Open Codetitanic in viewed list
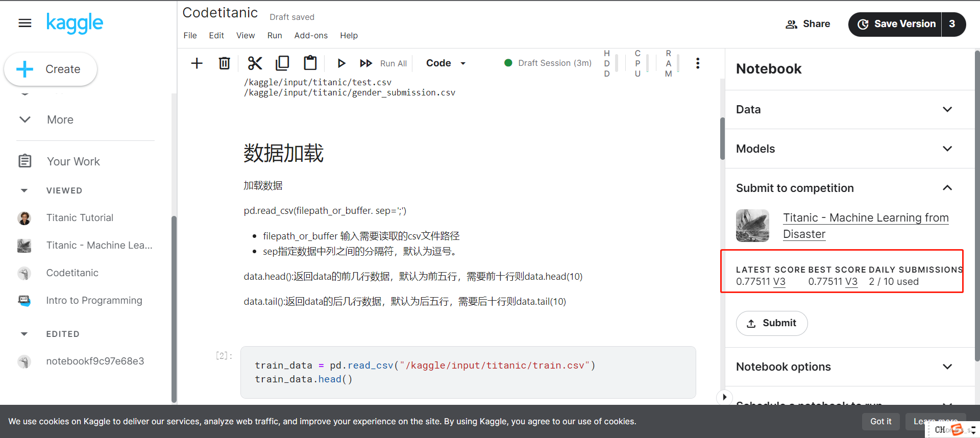The height and width of the screenshot is (438, 980). point(72,273)
